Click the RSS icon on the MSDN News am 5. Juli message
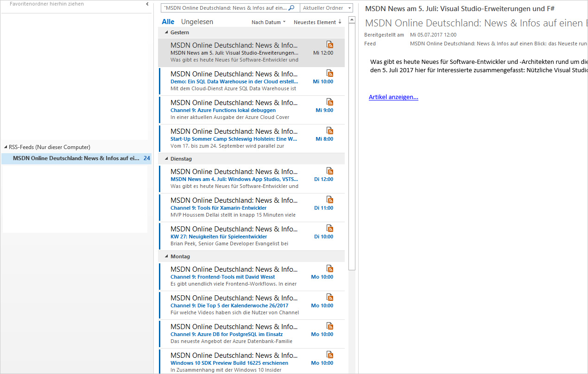Viewport: 588px width, 374px height. (x=330, y=44)
